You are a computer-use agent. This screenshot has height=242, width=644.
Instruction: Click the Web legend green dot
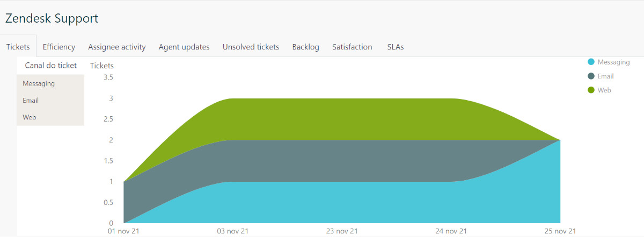(x=591, y=90)
